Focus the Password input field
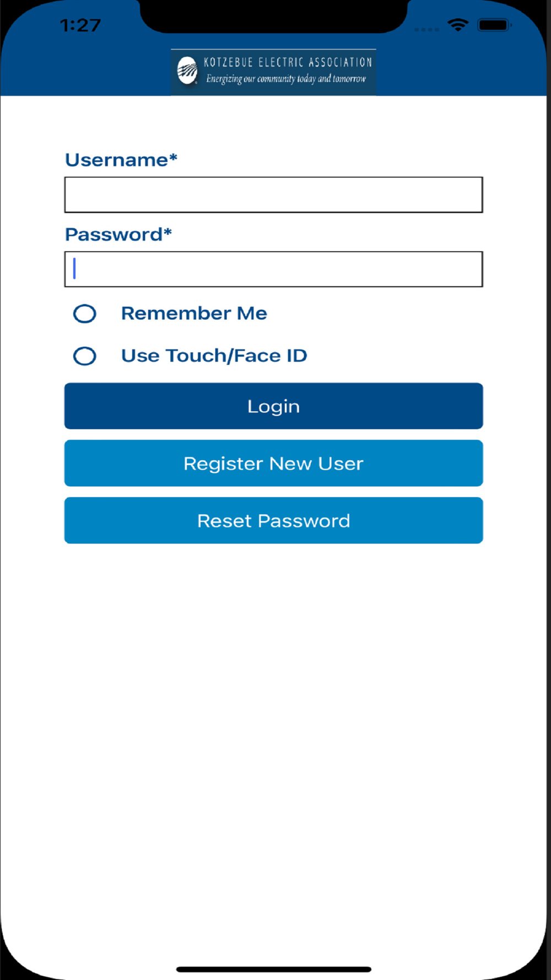Image resolution: width=551 pixels, height=980 pixels. (274, 269)
